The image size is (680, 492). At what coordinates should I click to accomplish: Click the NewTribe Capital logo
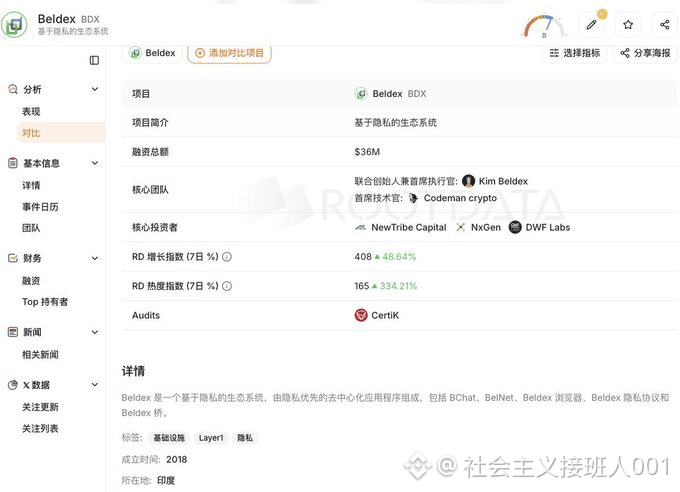[x=360, y=227]
